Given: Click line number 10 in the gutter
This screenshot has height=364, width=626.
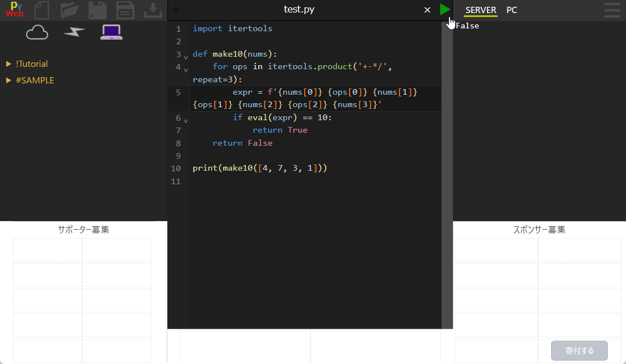Looking at the screenshot, I should pos(176,168).
